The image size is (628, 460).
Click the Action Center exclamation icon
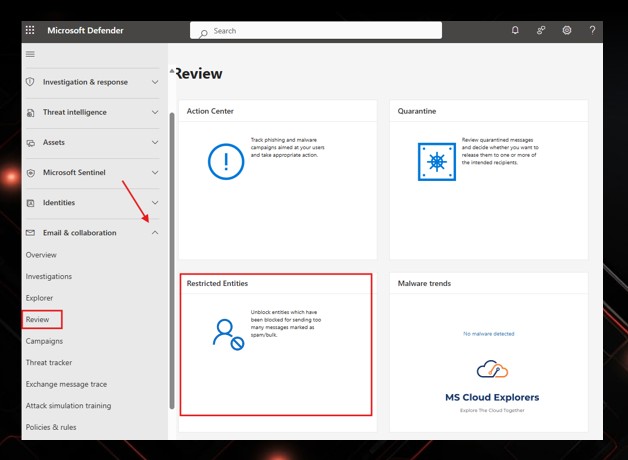coord(226,161)
